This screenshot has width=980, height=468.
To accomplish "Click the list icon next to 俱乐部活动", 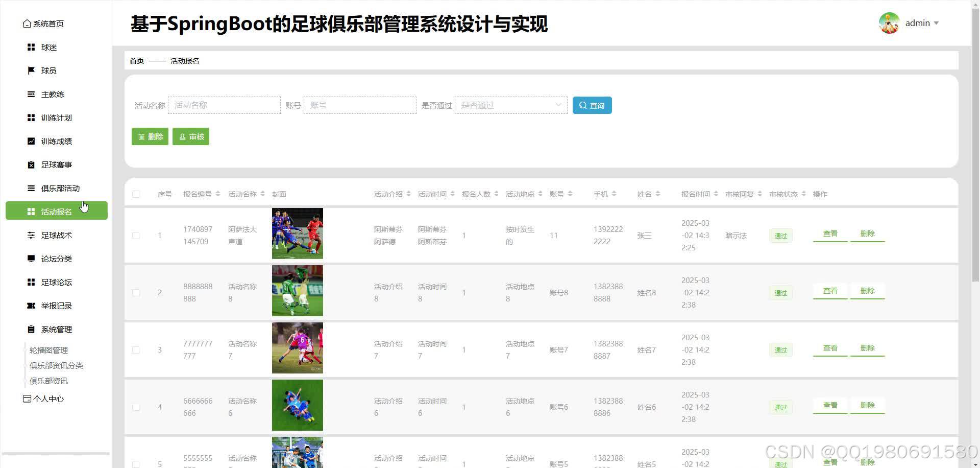I will tap(31, 188).
